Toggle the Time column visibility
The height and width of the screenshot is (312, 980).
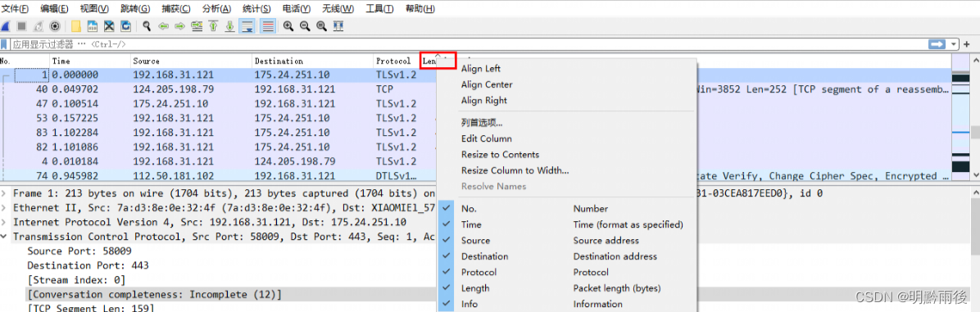[567, 224]
